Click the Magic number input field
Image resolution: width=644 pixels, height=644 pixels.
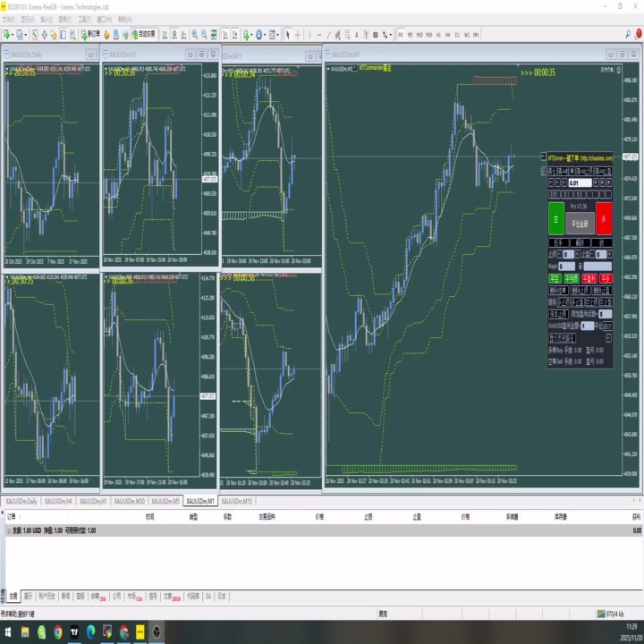567,267
